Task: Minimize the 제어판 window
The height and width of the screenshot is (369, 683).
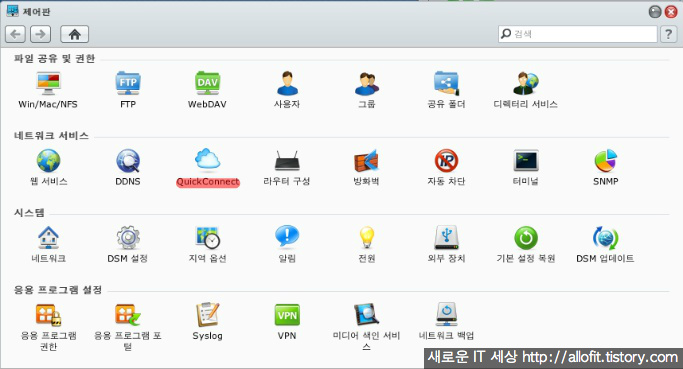Action: pos(655,12)
